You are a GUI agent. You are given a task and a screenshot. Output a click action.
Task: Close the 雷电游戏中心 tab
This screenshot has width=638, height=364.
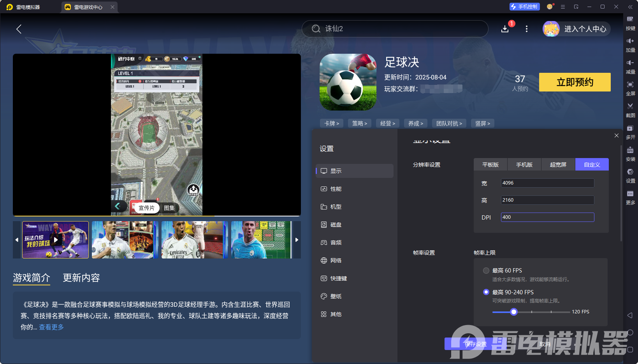point(112,7)
